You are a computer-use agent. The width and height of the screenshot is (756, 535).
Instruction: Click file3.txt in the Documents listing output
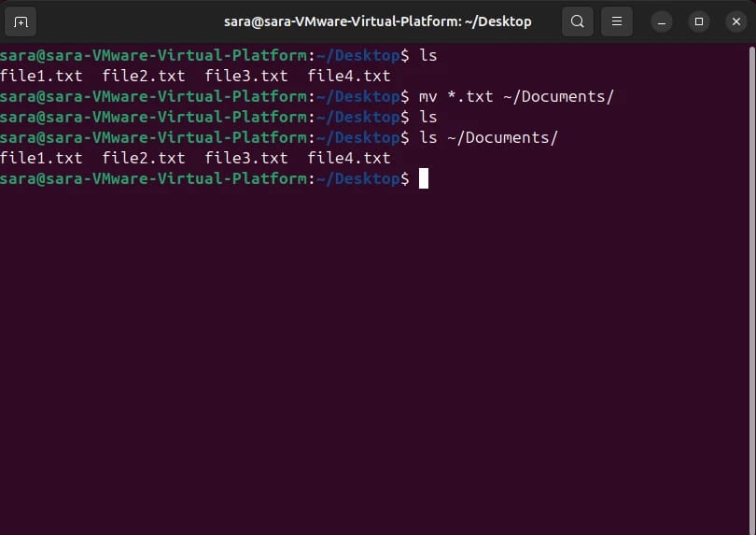pos(246,158)
